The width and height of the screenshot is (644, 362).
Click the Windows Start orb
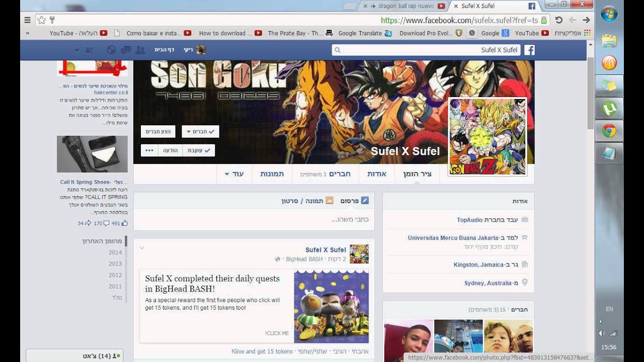(x=609, y=14)
